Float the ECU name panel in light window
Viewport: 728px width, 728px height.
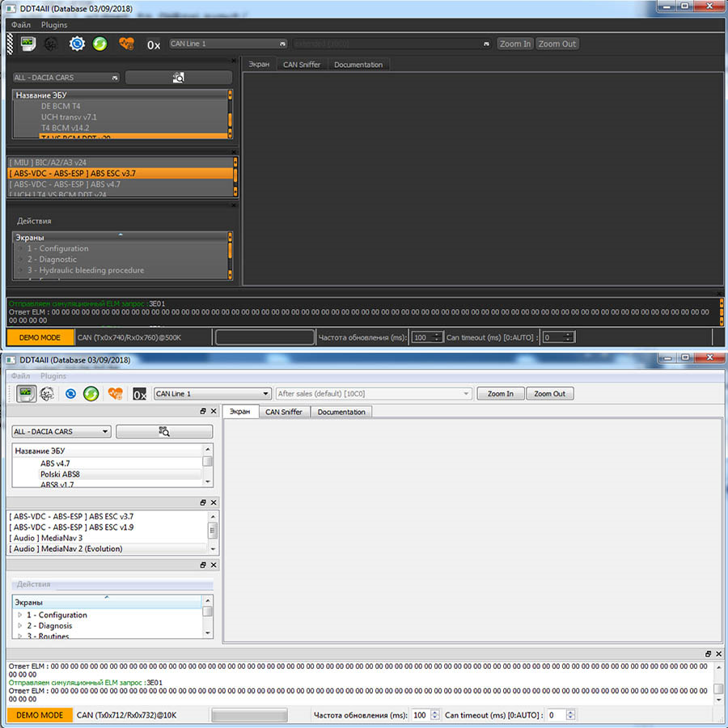coord(203,412)
